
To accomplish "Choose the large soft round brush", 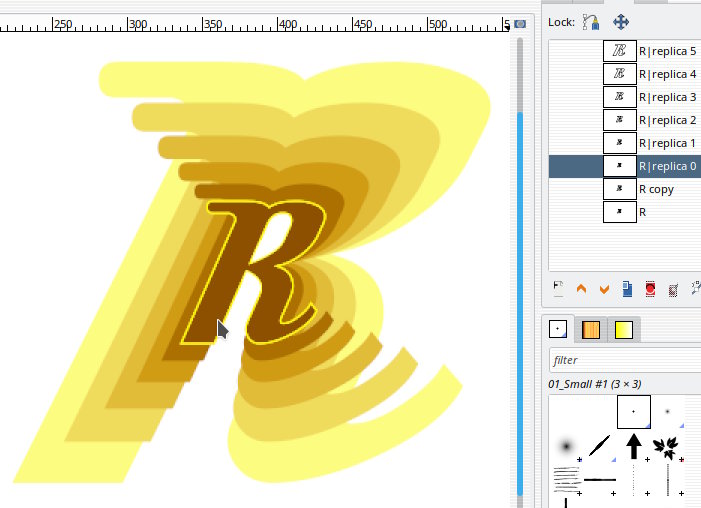I will pyautogui.click(x=567, y=445).
